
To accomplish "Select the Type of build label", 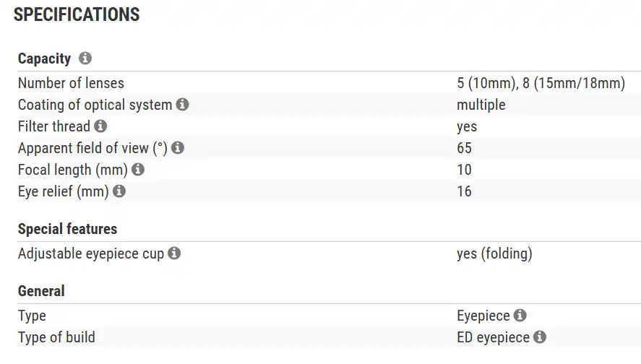I will click(56, 337).
